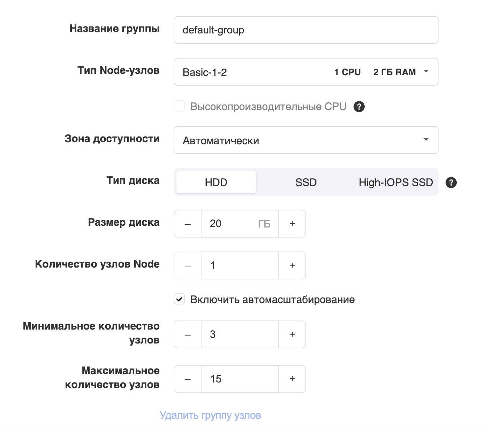Disable Включить автомасштабирование checkbox

[x=179, y=299]
